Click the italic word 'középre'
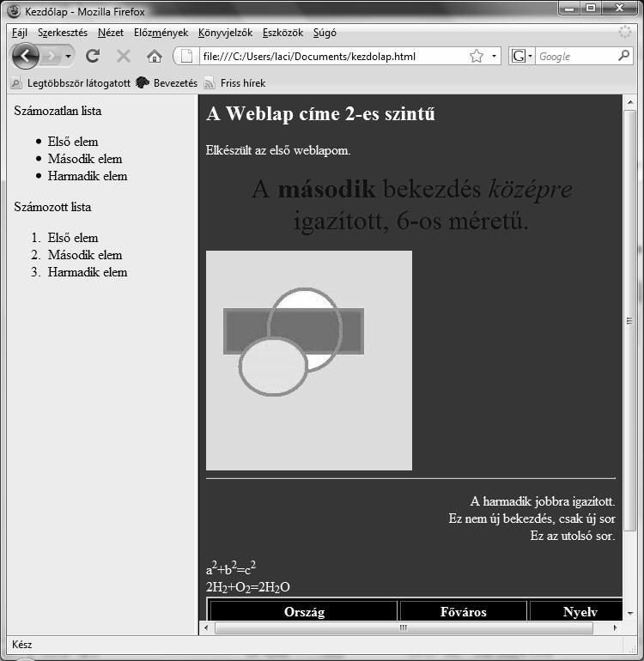The image size is (644, 661). pos(531,189)
